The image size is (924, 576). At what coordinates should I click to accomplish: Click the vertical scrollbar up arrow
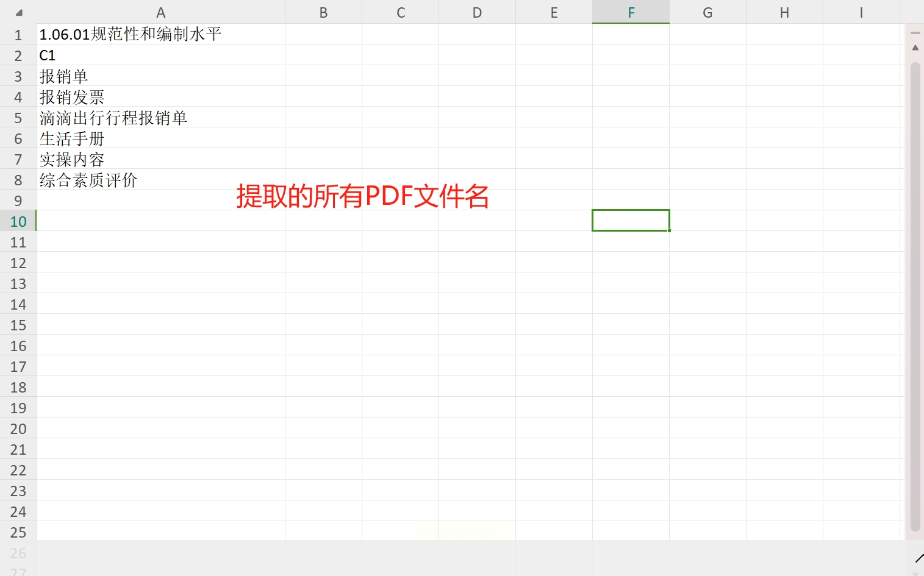click(x=915, y=48)
